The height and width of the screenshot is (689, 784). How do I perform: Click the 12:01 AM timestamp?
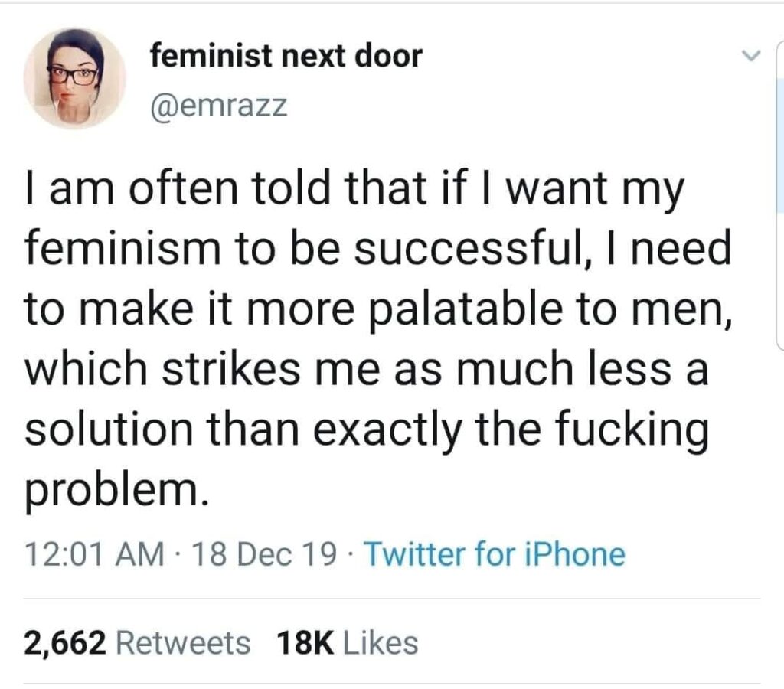pos(93,554)
